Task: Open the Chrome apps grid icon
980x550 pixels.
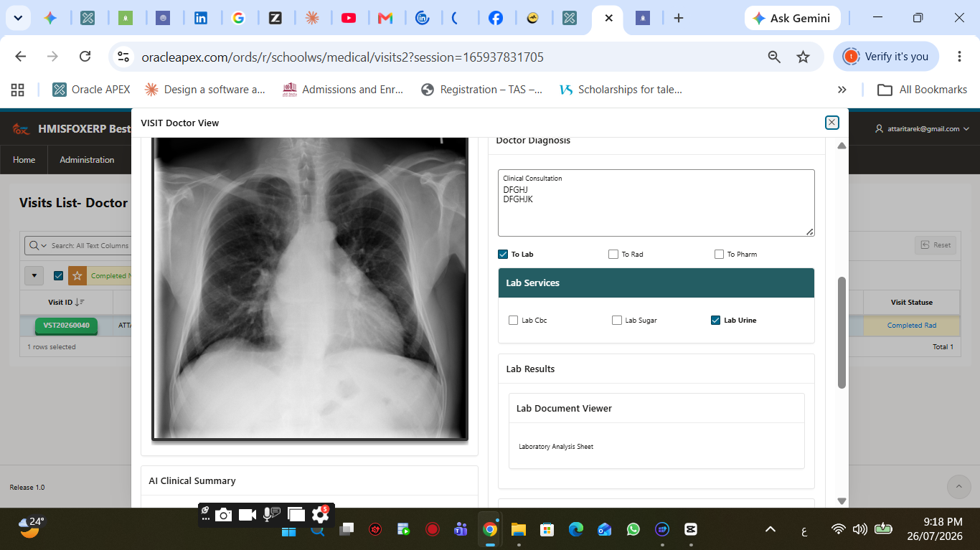Action: tap(17, 90)
